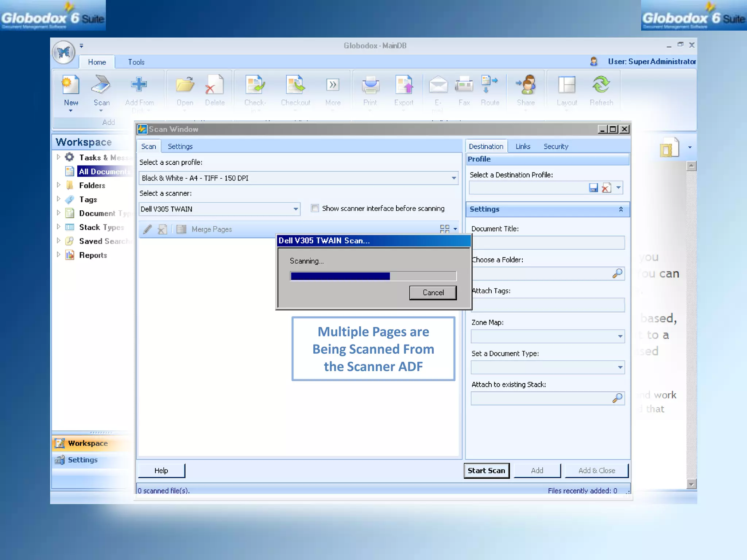Screen dimensions: 747x560
Task: Click the Document Title input field
Action: pyautogui.click(x=548, y=242)
